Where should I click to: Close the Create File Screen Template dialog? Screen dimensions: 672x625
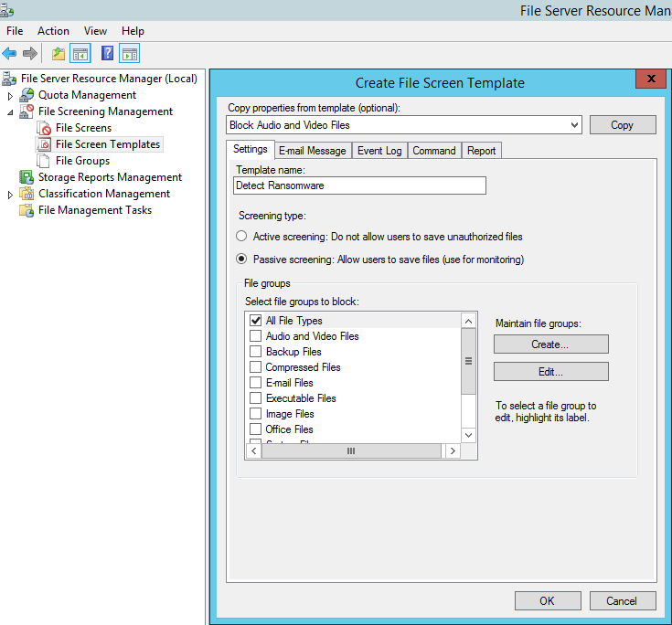(651, 79)
